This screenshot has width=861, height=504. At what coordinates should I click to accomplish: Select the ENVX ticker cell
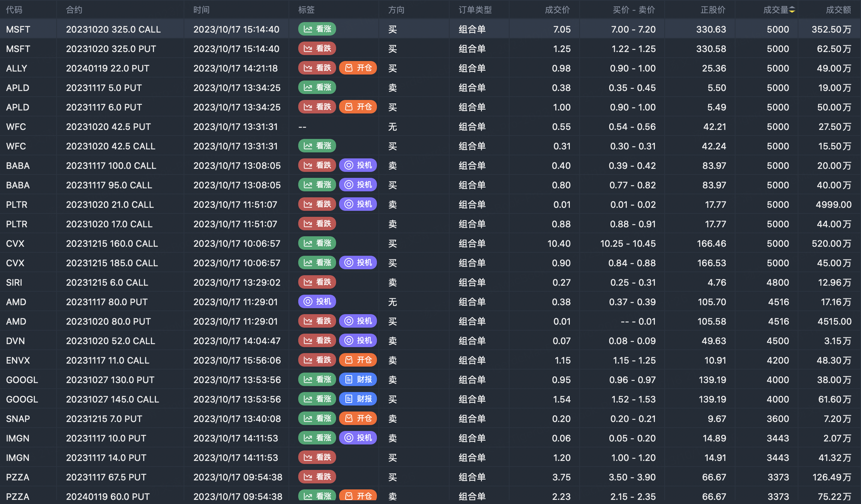18,360
